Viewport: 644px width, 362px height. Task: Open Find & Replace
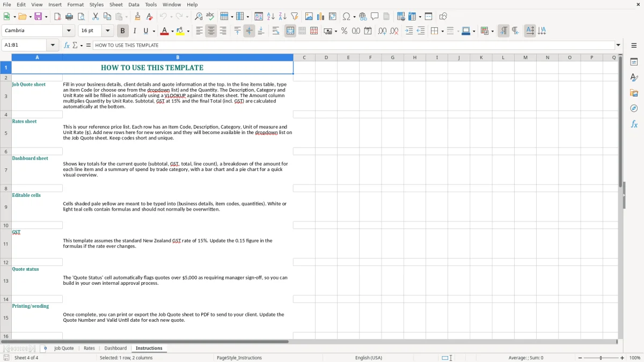click(x=199, y=17)
